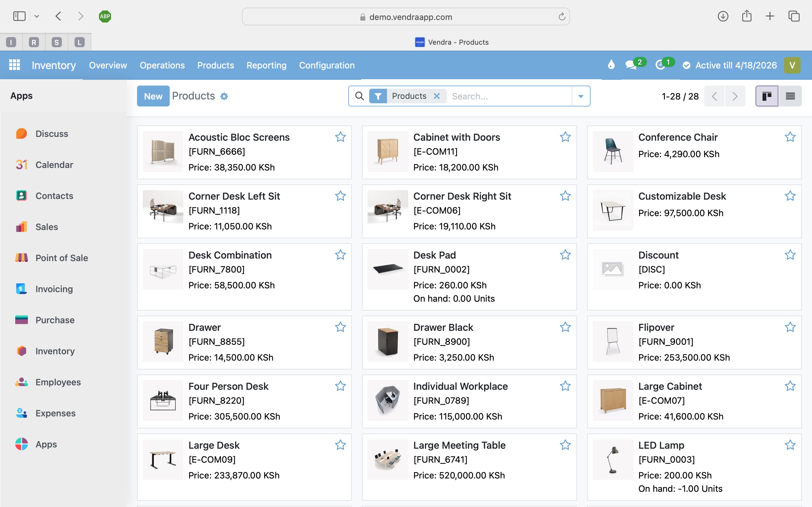Open the Calendar app from the sidebar
This screenshot has width=812, height=507.
coord(54,165)
